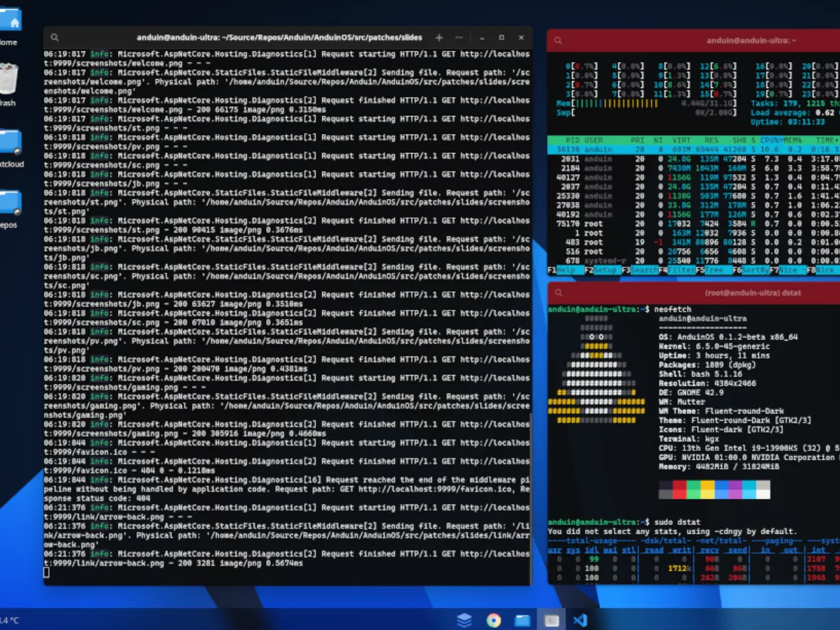
Task: Open the terminal window options menu
Action: pyautogui.click(x=458, y=38)
